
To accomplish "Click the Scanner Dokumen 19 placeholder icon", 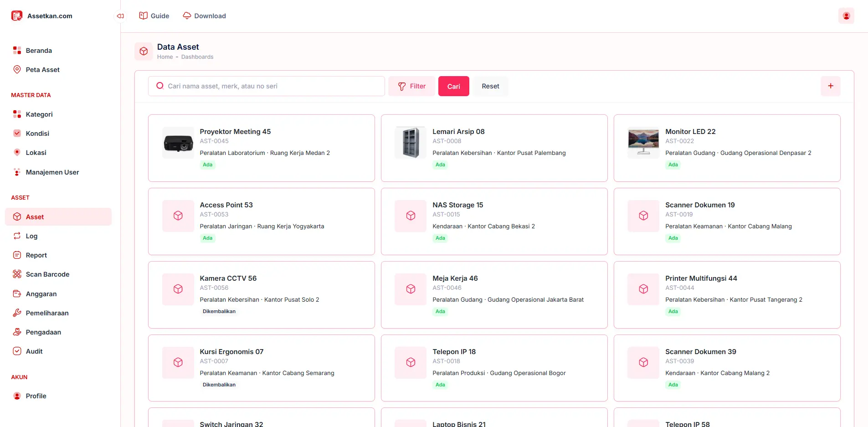I will tap(643, 216).
